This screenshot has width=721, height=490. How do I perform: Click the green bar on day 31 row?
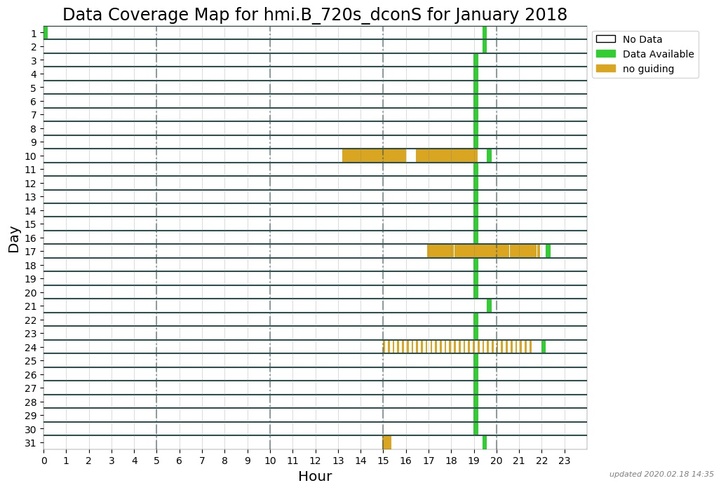coord(484,442)
